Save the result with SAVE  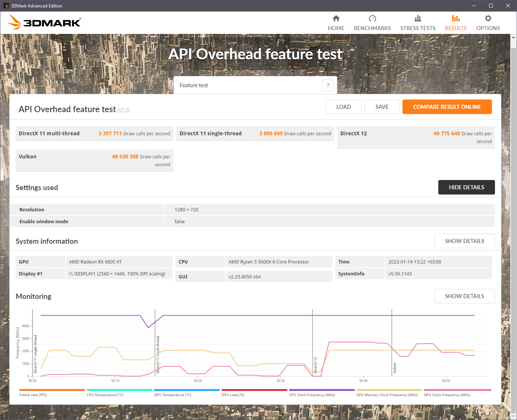click(x=382, y=107)
